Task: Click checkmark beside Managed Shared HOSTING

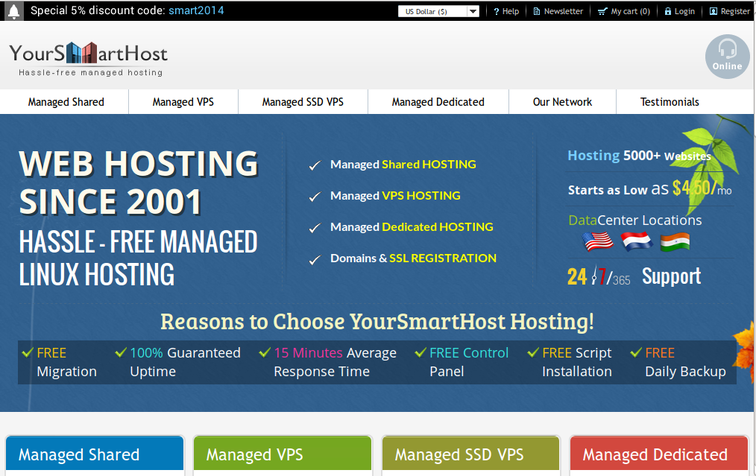Action: [x=315, y=165]
